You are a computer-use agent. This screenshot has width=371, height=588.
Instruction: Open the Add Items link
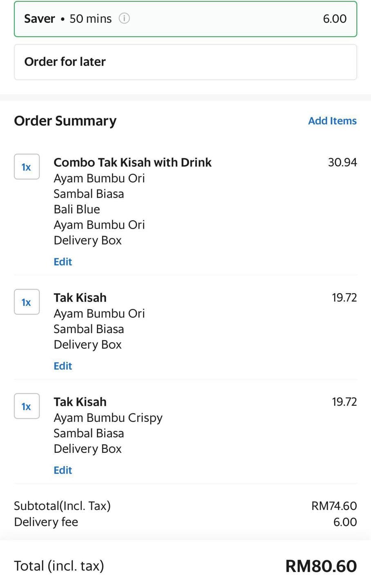tap(332, 121)
